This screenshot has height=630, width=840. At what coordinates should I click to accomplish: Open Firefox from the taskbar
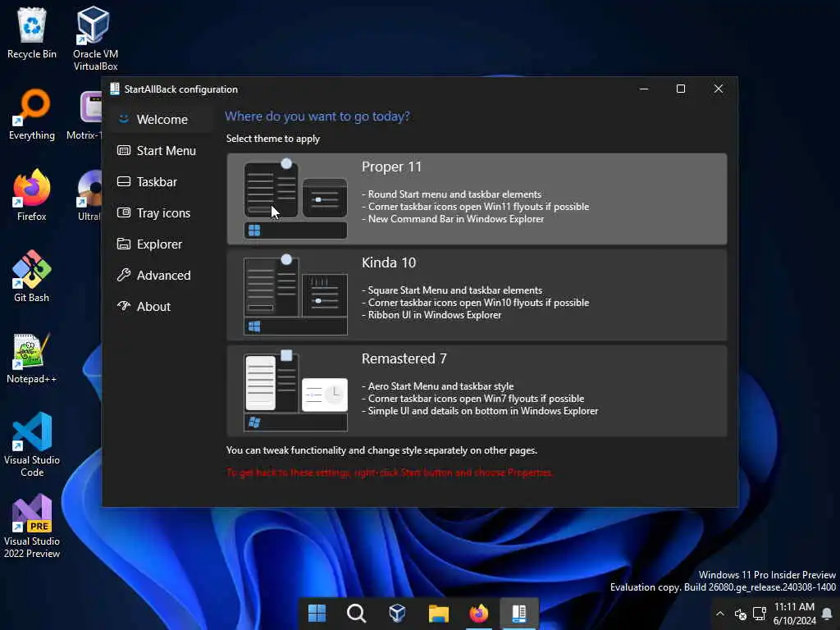[x=478, y=613]
